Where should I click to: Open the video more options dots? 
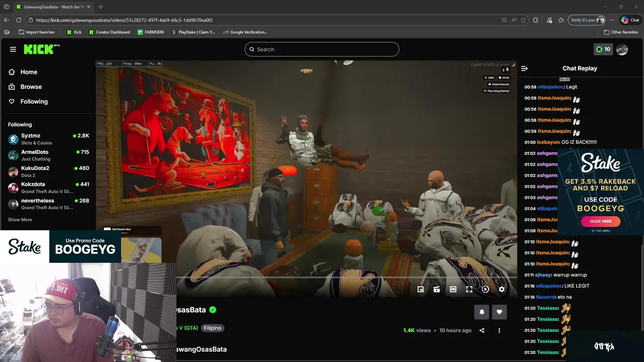pyautogui.click(x=499, y=330)
